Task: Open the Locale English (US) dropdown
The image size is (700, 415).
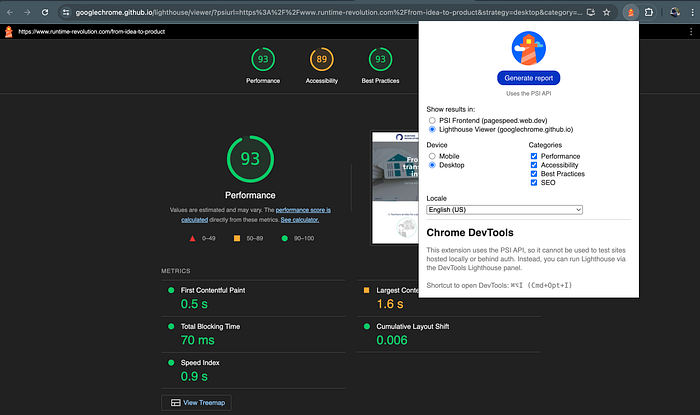Action: coord(504,210)
